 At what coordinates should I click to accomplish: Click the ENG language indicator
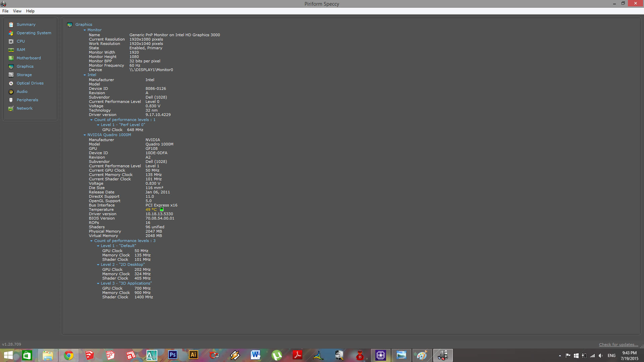click(x=611, y=356)
